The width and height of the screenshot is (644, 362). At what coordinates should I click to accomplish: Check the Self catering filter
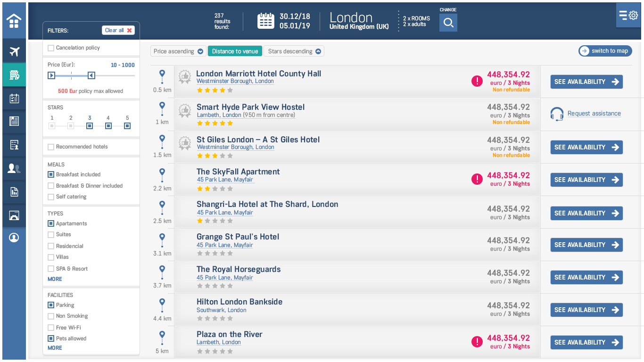tap(51, 197)
